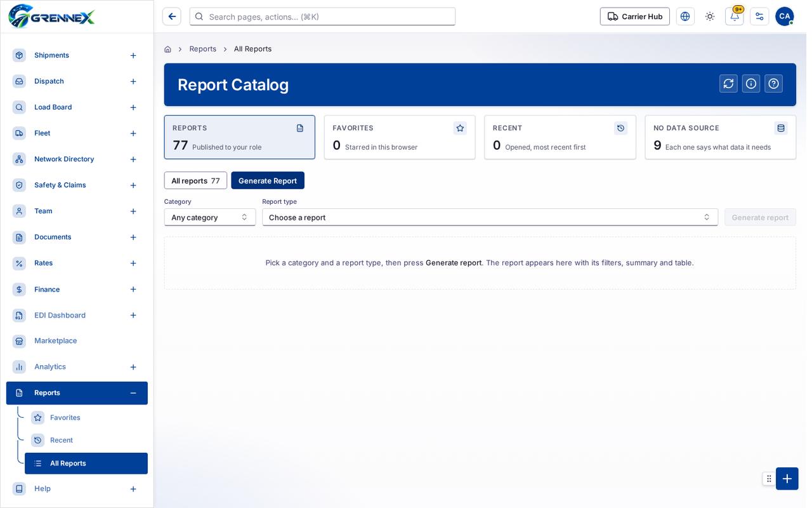Click the info icon in Report Catalog header

point(751,84)
